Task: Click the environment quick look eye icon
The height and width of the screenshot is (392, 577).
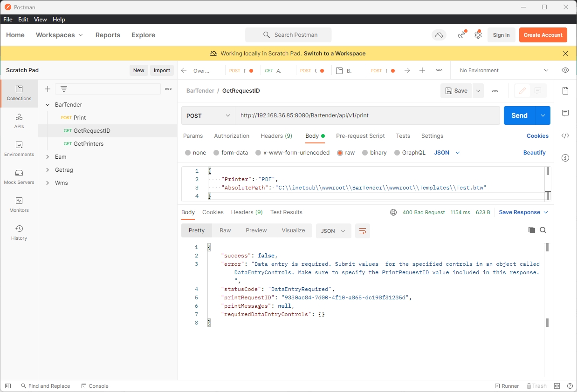Action: click(x=565, y=70)
